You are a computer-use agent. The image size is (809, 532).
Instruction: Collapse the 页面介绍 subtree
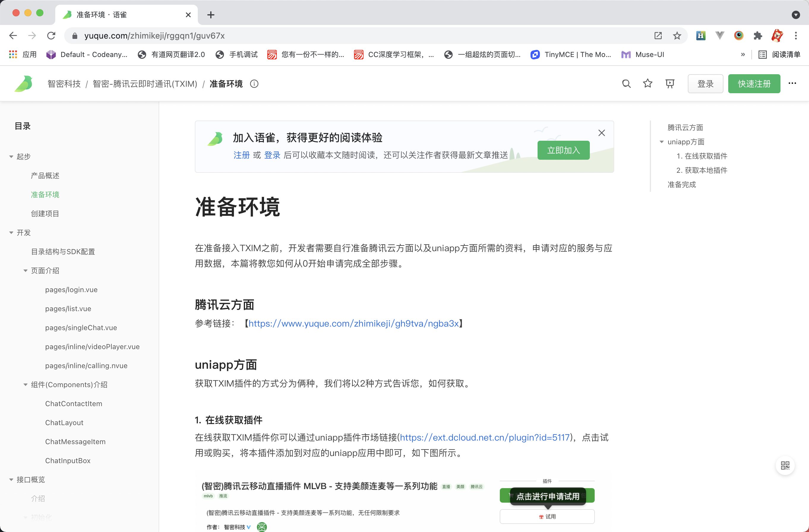pyautogui.click(x=26, y=271)
